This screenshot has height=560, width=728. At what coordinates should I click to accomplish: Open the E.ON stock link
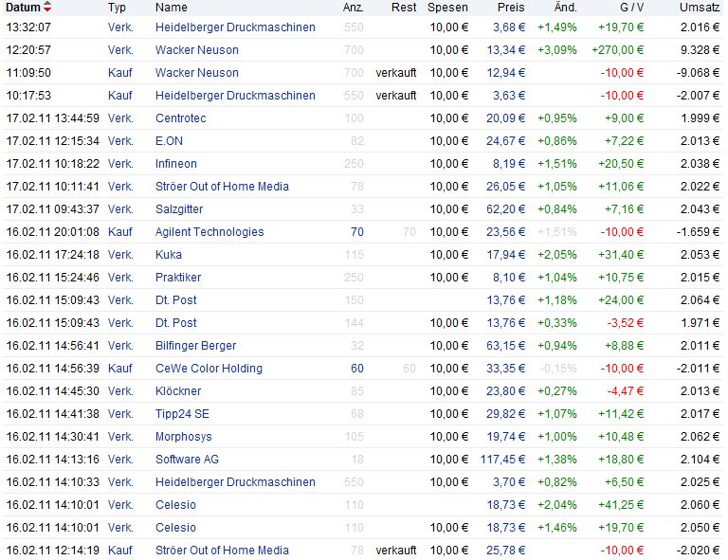pos(171,141)
